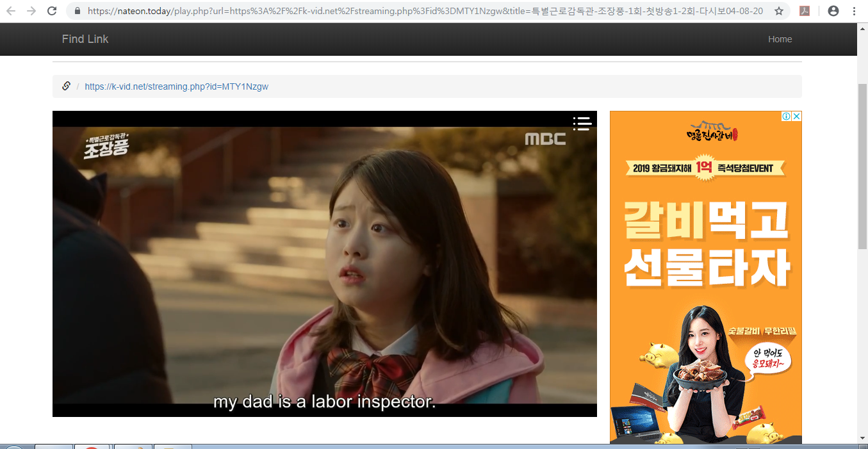The height and width of the screenshot is (449, 868).
Task: Open the Chrome three-dot menu
Action: pyautogui.click(x=855, y=11)
